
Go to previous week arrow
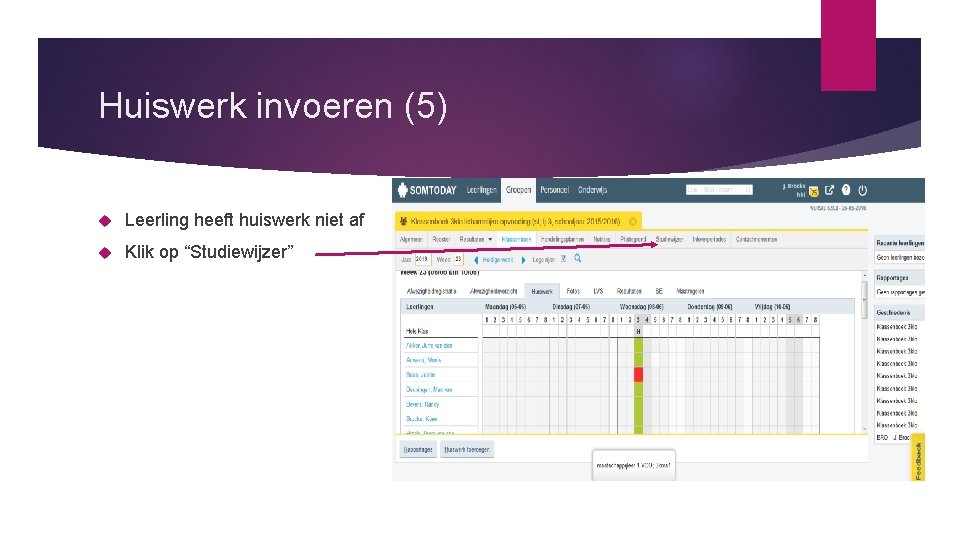476,260
